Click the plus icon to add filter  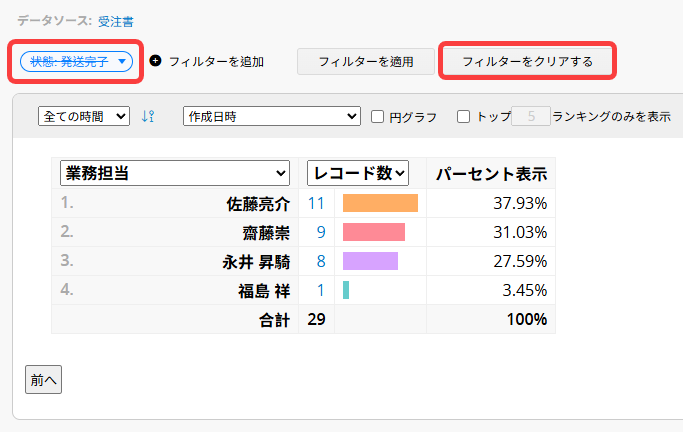coord(155,61)
